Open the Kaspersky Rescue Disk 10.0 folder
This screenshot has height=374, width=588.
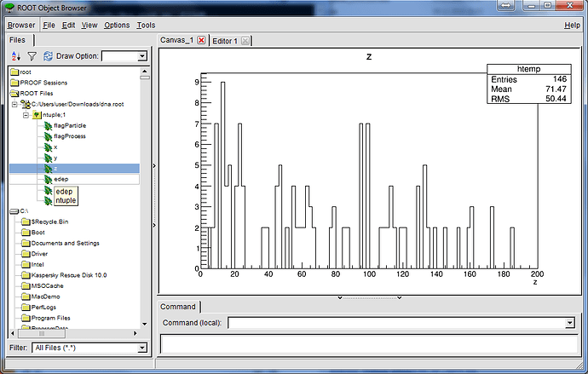[70, 275]
